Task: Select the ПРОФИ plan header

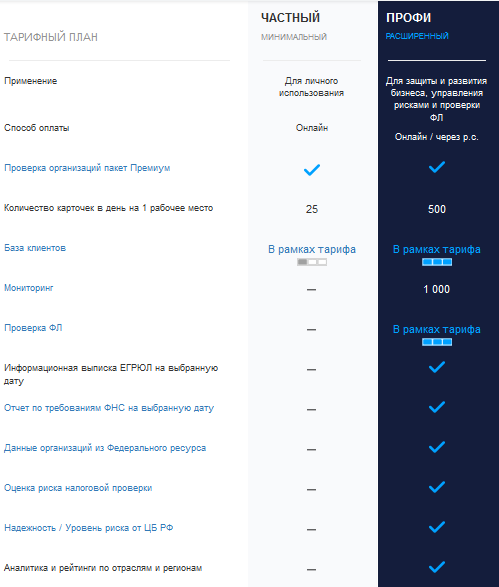Action: coord(408,18)
